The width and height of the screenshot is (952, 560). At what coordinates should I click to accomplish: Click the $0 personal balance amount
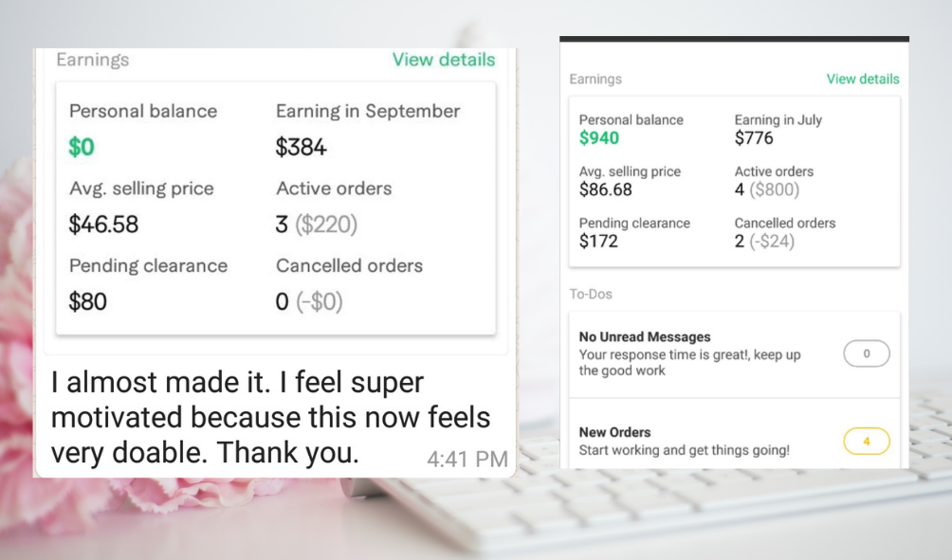coord(82,147)
